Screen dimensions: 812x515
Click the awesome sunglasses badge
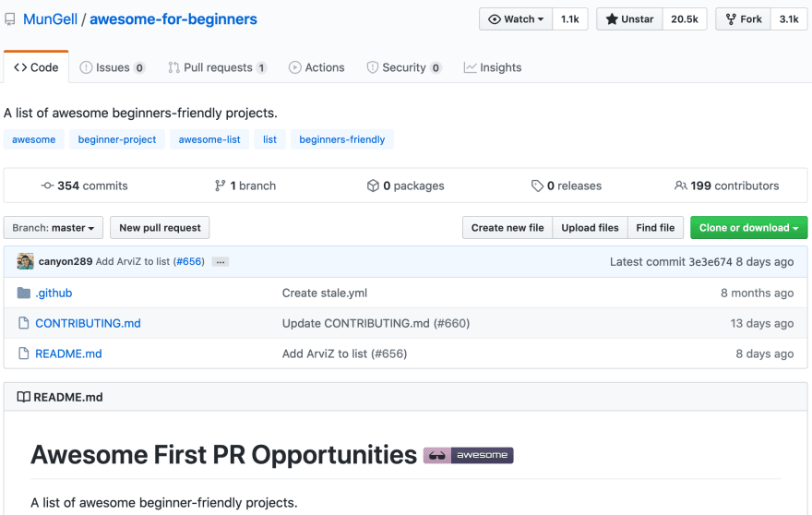(x=468, y=455)
